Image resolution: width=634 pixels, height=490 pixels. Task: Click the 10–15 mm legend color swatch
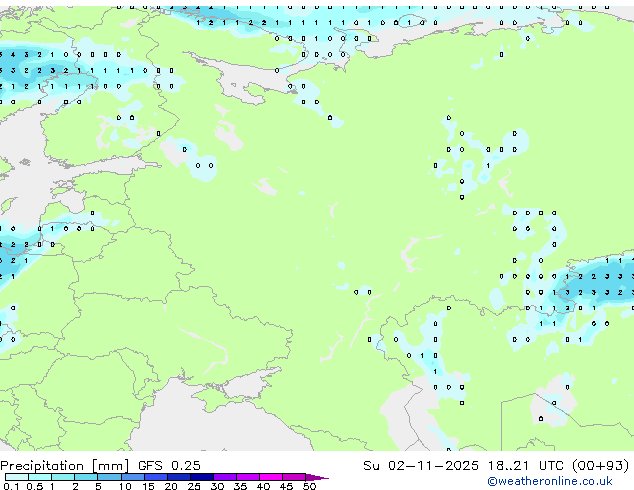click(133, 477)
